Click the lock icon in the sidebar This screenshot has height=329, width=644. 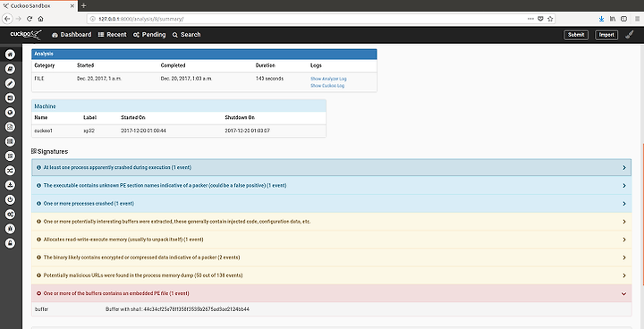pos(10,243)
